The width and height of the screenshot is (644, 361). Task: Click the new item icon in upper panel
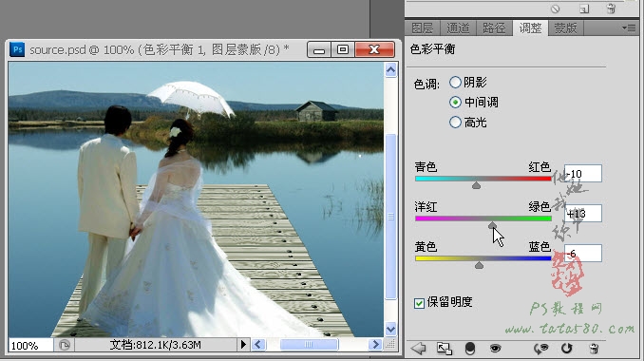584,9
